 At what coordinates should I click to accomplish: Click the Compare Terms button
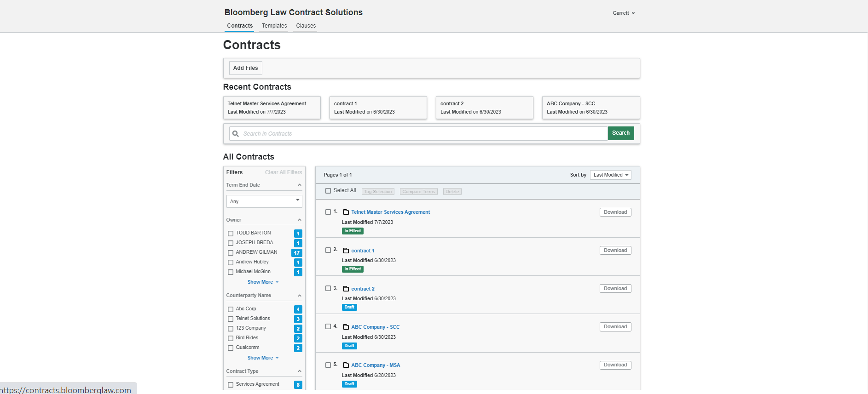point(418,192)
